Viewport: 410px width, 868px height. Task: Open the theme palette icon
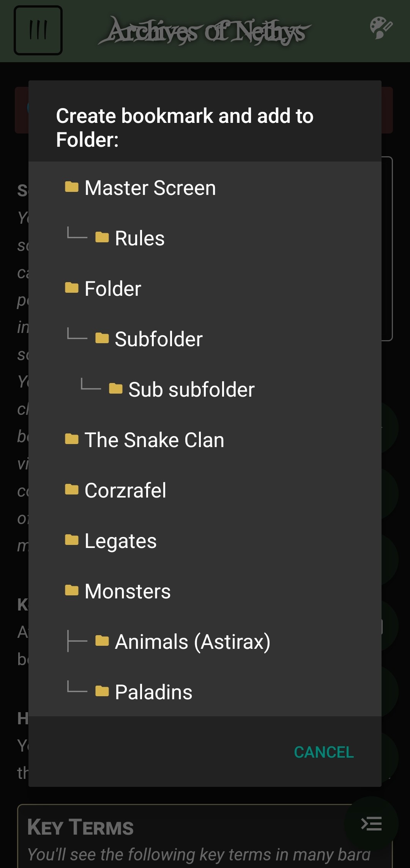(381, 28)
